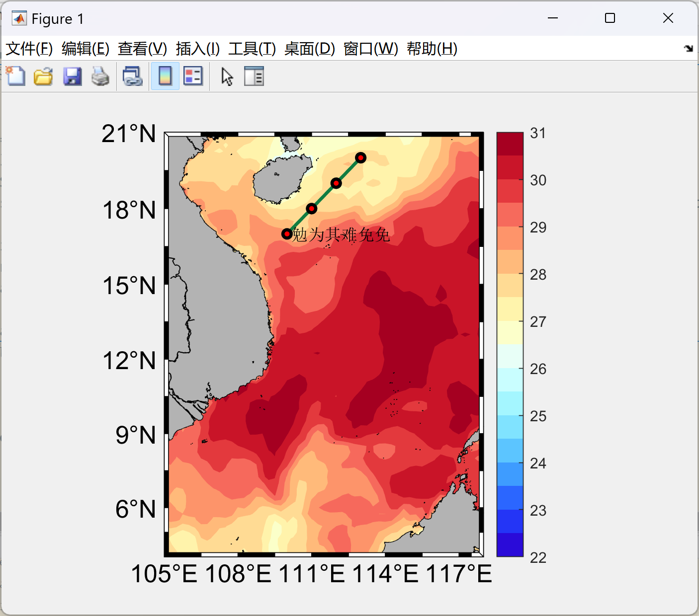Open the 编辑(E) menu

(86, 49)
